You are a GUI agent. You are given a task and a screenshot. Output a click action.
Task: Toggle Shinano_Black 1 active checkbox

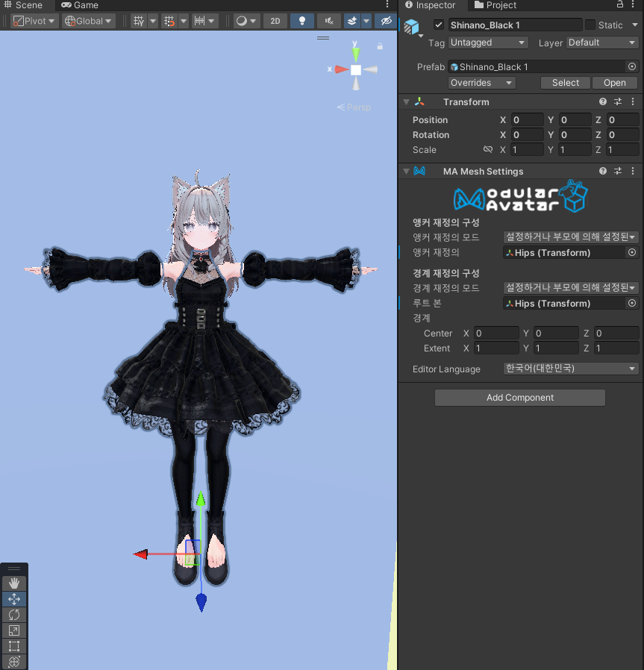(x=439, y=25)
